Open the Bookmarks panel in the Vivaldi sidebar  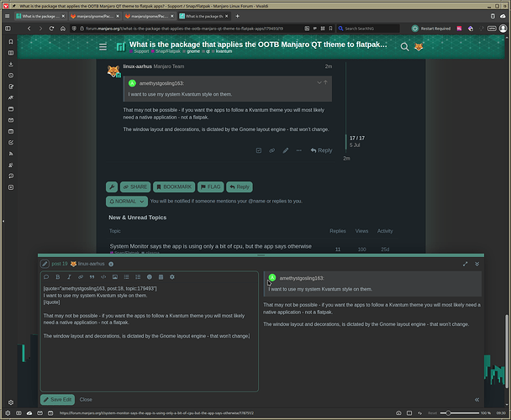click(x=11, y=42)
